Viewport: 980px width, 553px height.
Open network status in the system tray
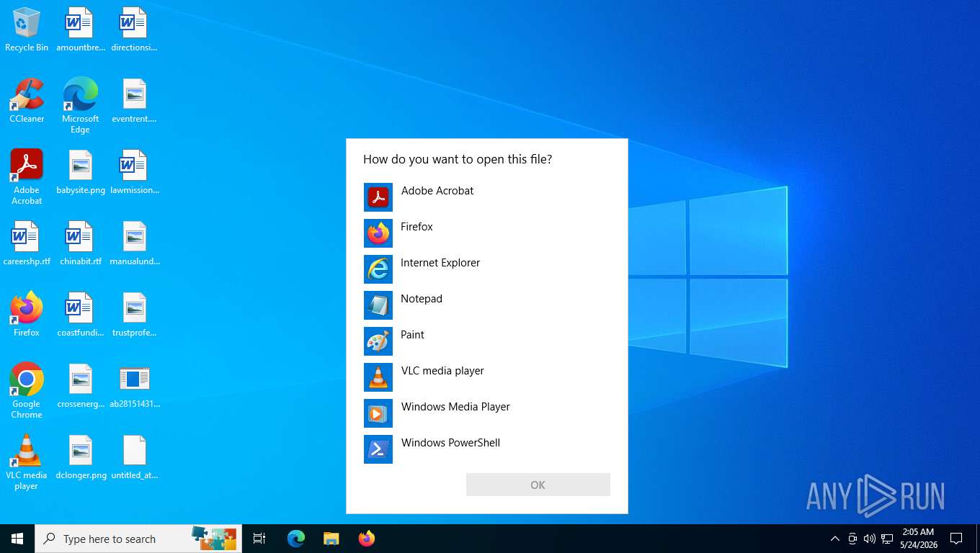[887, 539]
